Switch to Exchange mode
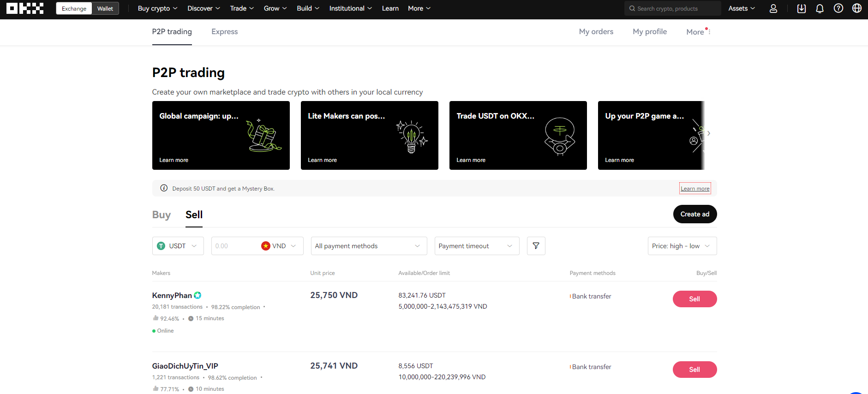The width and height of the screenshot is (868, 394). 74,8
